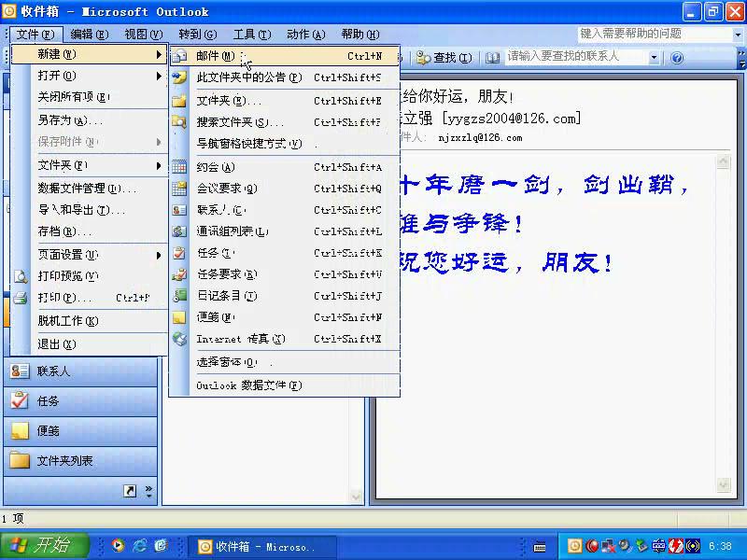Image resolution: width=747 pixels, height=560 pixels.
Task: Click the print preview icon in File menu
Action: [21, 276]
